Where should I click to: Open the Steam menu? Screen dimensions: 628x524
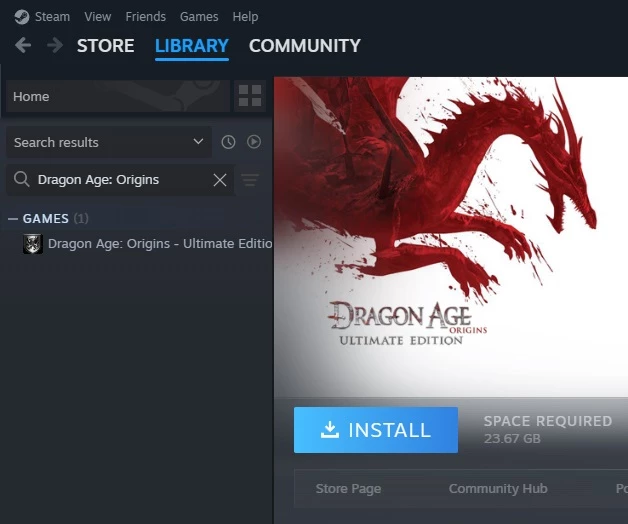tap(52, 17)
